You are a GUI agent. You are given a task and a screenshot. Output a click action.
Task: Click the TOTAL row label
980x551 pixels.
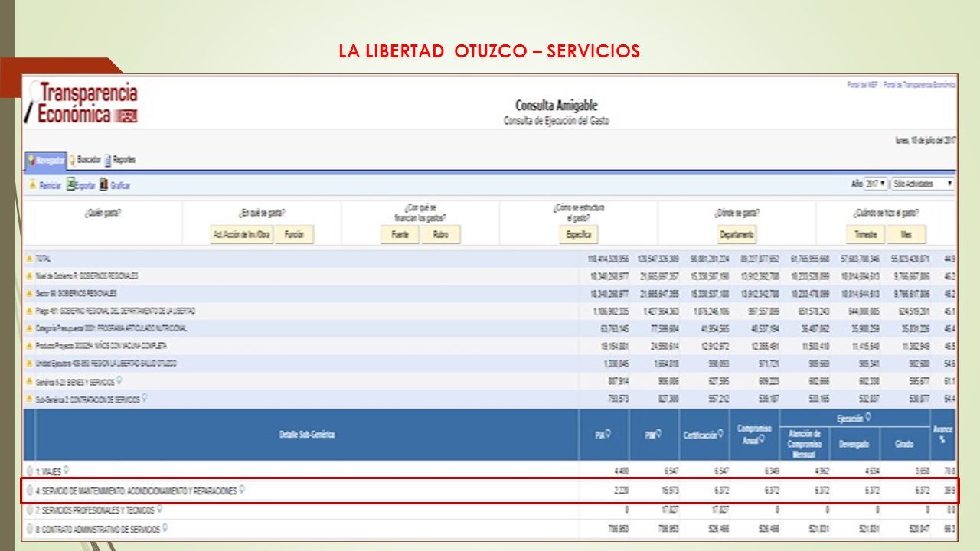coord(43,259)
